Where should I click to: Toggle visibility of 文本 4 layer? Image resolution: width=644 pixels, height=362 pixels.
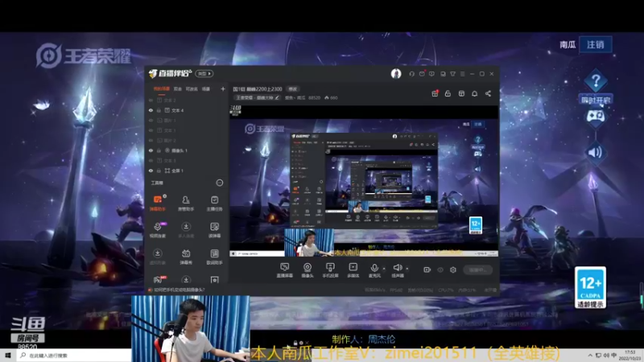click(x=151, y=110)
